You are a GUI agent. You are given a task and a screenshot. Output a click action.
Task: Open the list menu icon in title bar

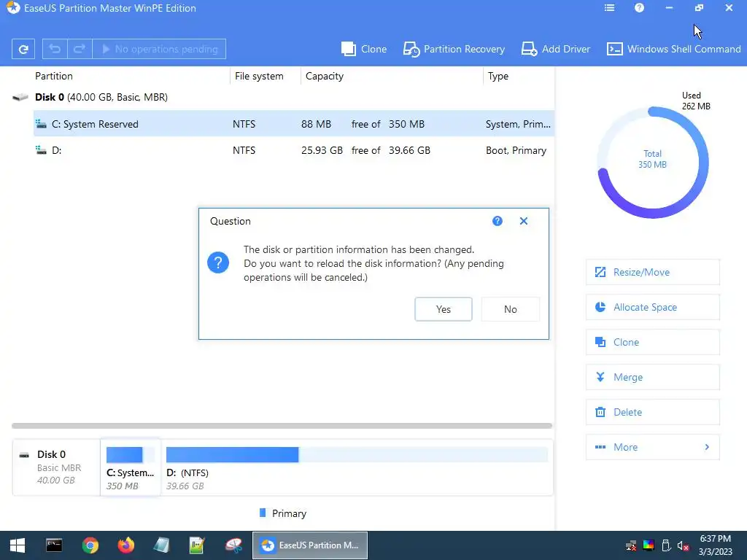[x=609, y=8]
